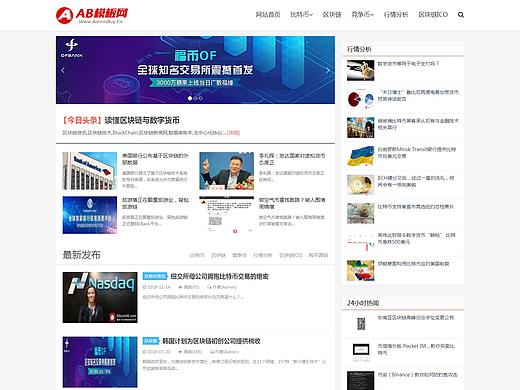Open the sidebar article about 末日博士
520x390 pixels.
pyautogui.click(x=418, y=95)
